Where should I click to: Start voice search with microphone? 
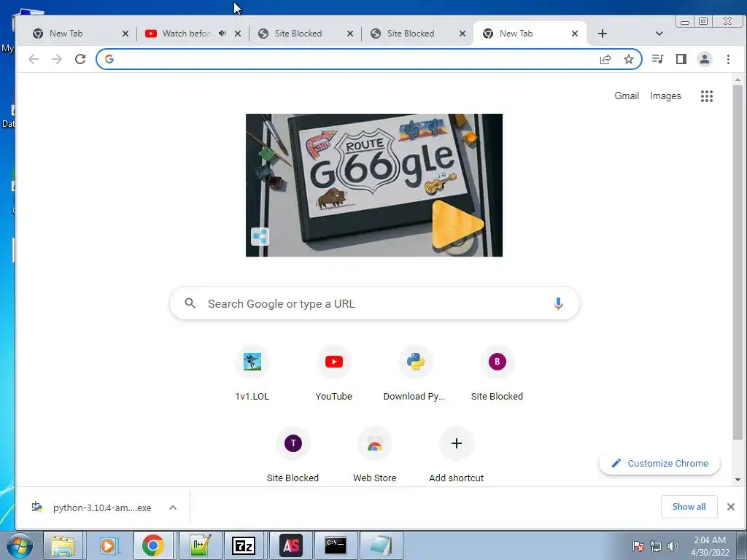point(558,303)
